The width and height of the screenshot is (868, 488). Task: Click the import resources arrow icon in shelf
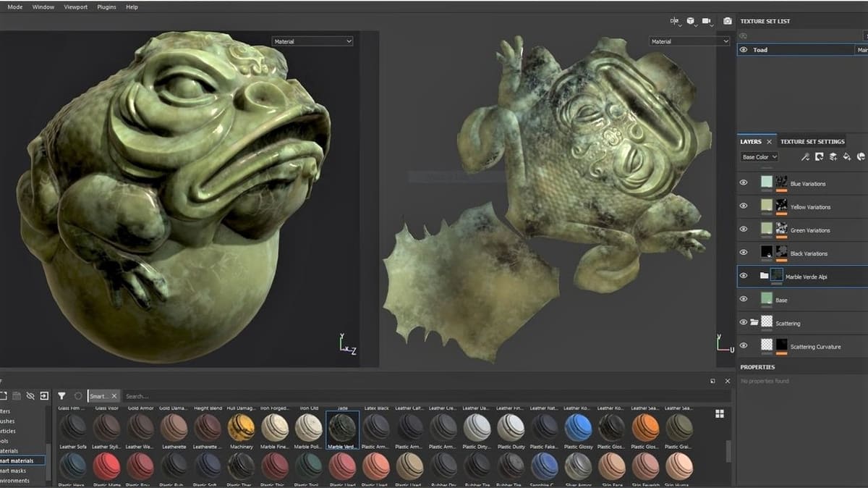click(44, 396)
